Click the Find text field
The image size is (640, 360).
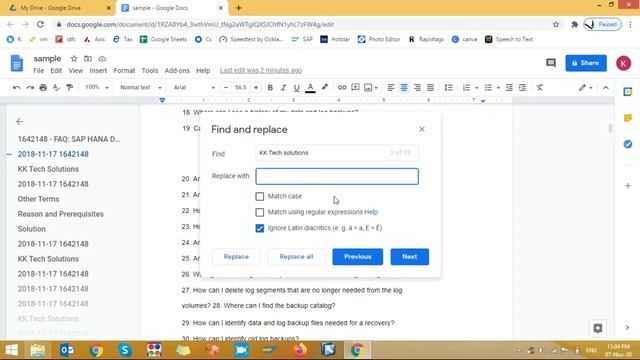(337, 153)
